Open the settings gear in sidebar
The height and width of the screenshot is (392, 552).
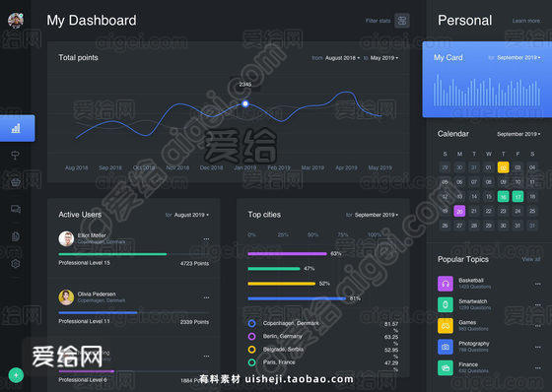[x=16, y=264]
